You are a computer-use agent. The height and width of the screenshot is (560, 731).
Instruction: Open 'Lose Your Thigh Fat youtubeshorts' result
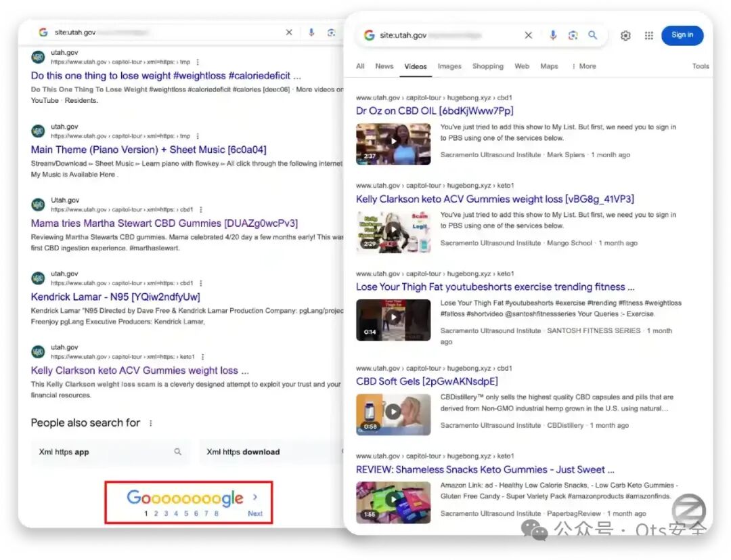click(x=495, y=286)
